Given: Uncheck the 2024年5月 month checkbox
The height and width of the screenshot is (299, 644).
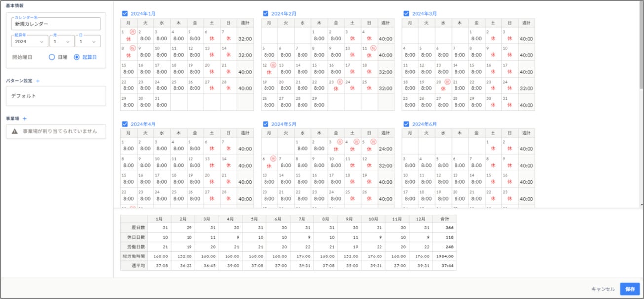Looking at the screenshot, I should (265, 124).
